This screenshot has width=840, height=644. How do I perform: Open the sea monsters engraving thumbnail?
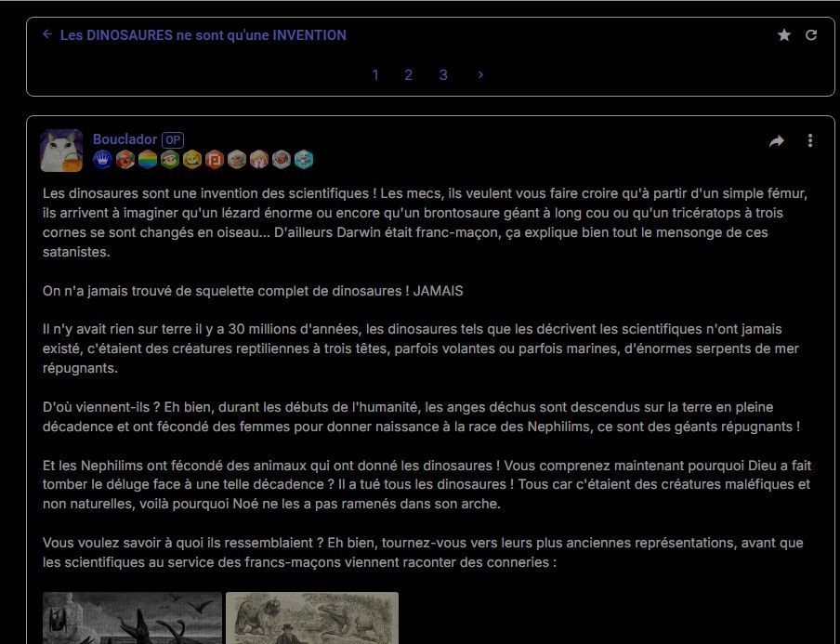132,618
